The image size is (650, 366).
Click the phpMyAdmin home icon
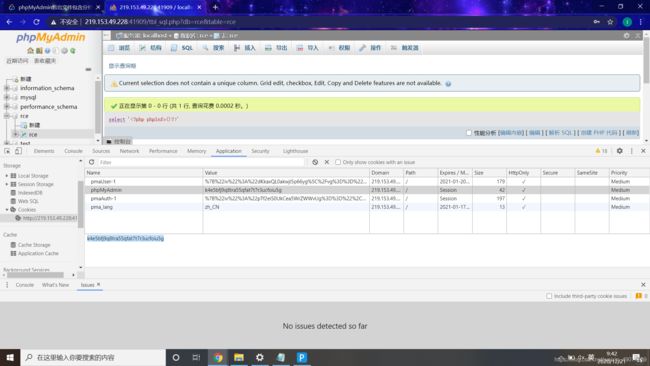tap(30, 51)
